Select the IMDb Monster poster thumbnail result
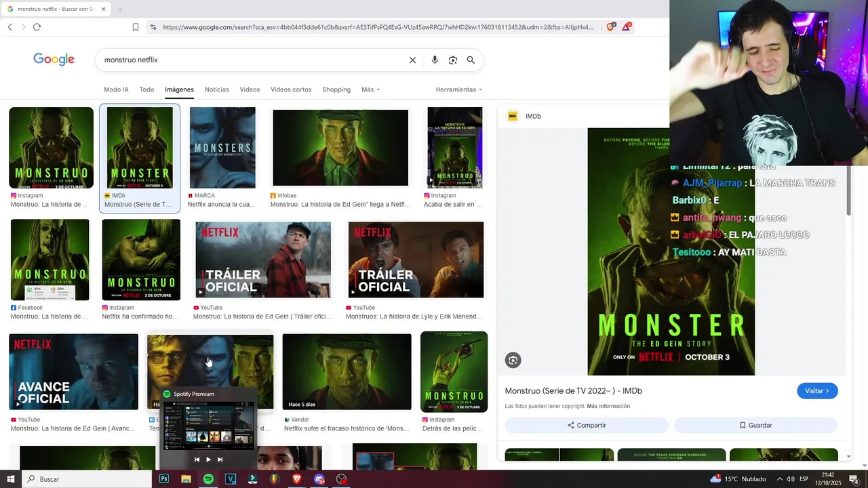Viewport: 868px width, 488px height. click(140, 148)
